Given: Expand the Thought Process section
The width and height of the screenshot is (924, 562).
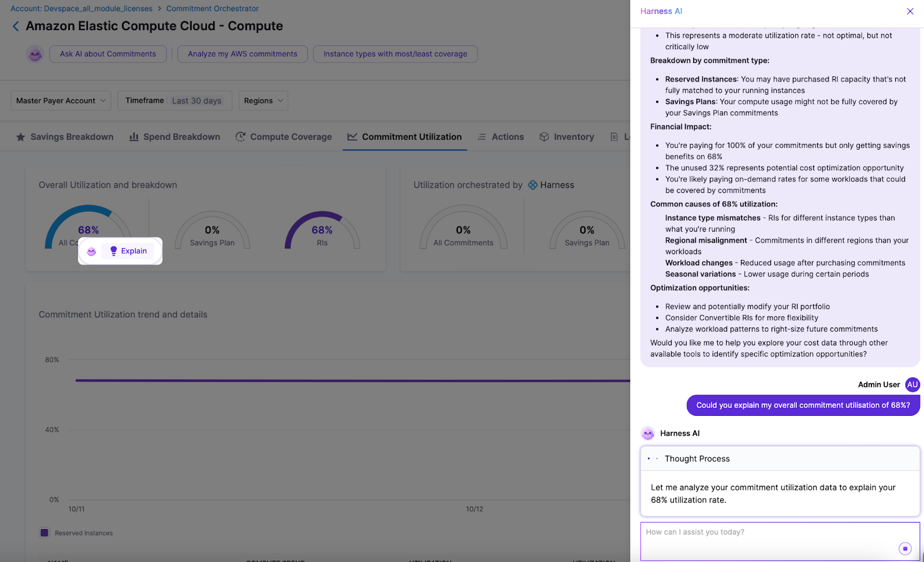Looking at the screenshot, I should pos(780,459).
